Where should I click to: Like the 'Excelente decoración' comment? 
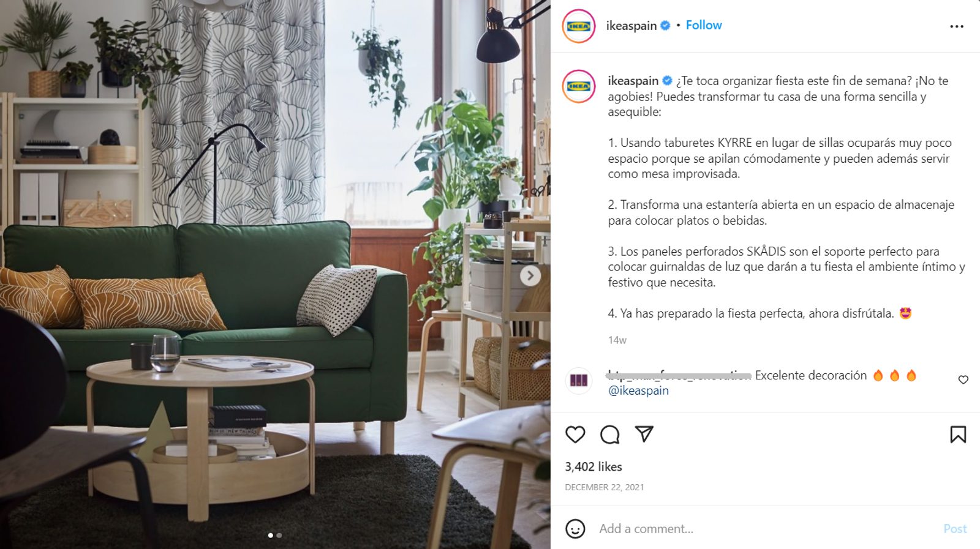click(x=963, y=379)
